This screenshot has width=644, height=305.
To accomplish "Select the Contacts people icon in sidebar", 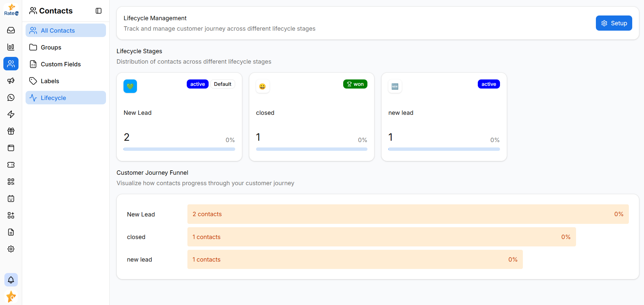I will point(11,64).
